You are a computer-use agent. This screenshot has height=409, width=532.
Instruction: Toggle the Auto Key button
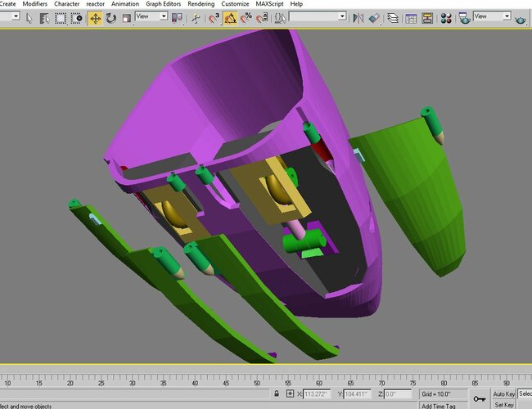click(x=503, y=393)
